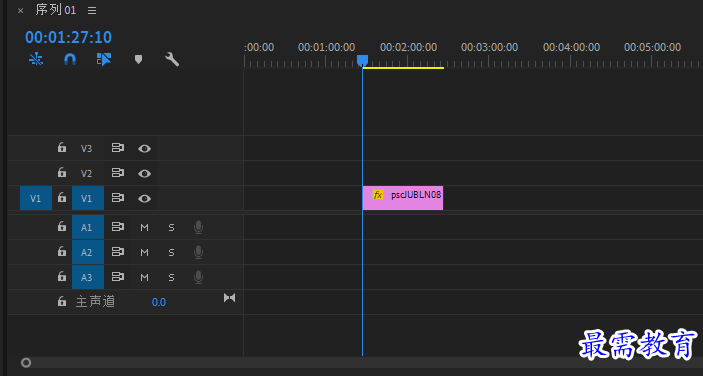The height and width of the screenshot is (376, 703).
Task: Mute track A2
Action: (x=144, y=253)
